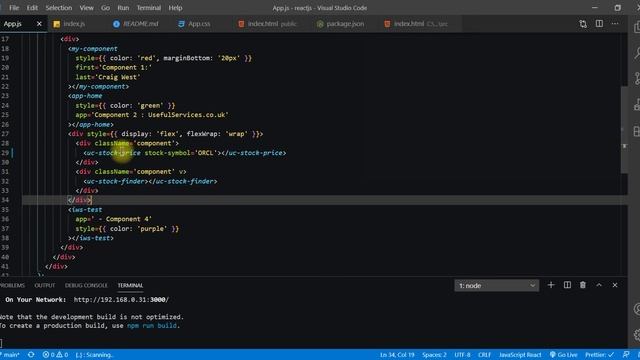
Task: Select the Terminal panel tab
Action: tap(130, 286)
